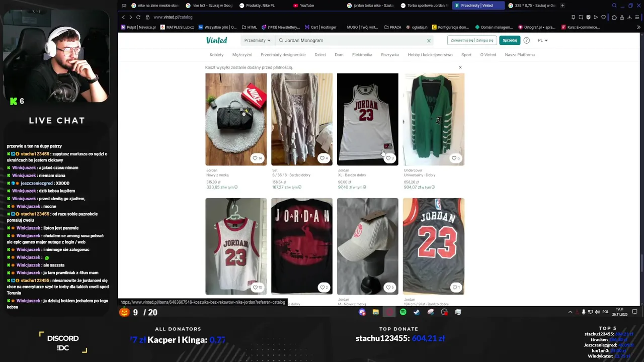Open the Mężczyźni category menu
The image size is (644, 362).
(242, 55)
